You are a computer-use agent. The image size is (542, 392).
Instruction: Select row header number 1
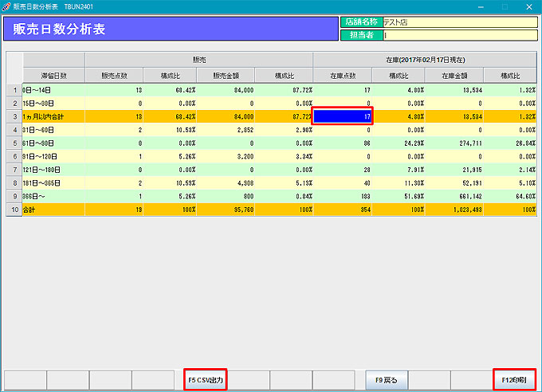click(14, 89)
